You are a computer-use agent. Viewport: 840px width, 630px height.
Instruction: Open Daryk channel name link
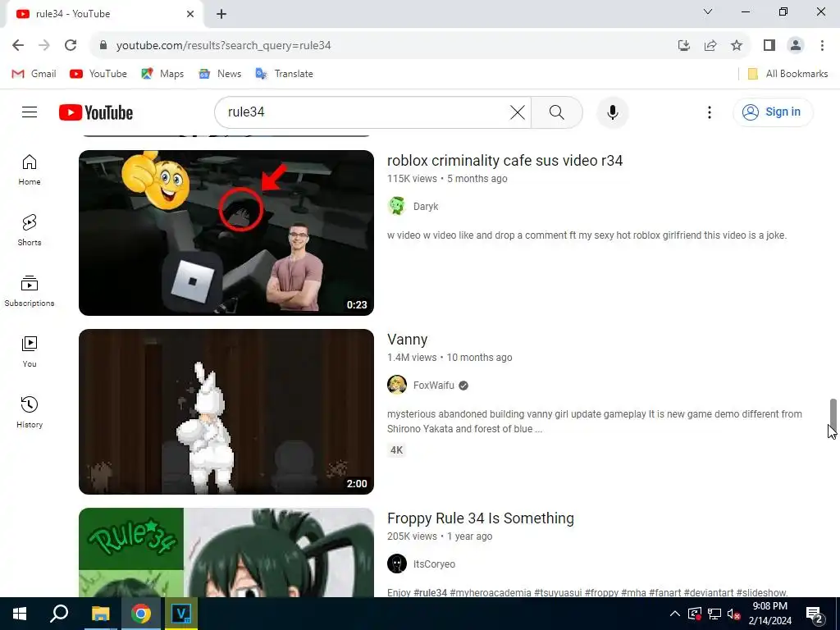coord(426,206)
